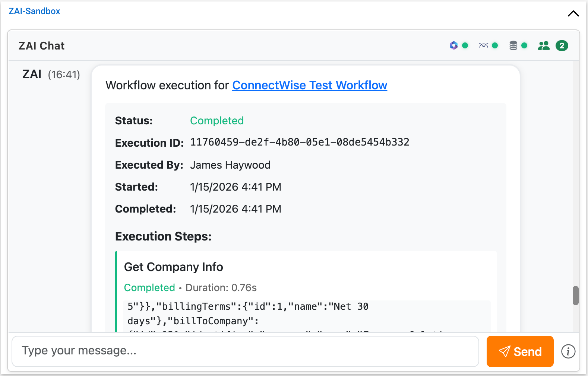588x376 pixels.
Task: Click the Completed time 1/15/2026 4:41 PM
Action: click(235, 209)
